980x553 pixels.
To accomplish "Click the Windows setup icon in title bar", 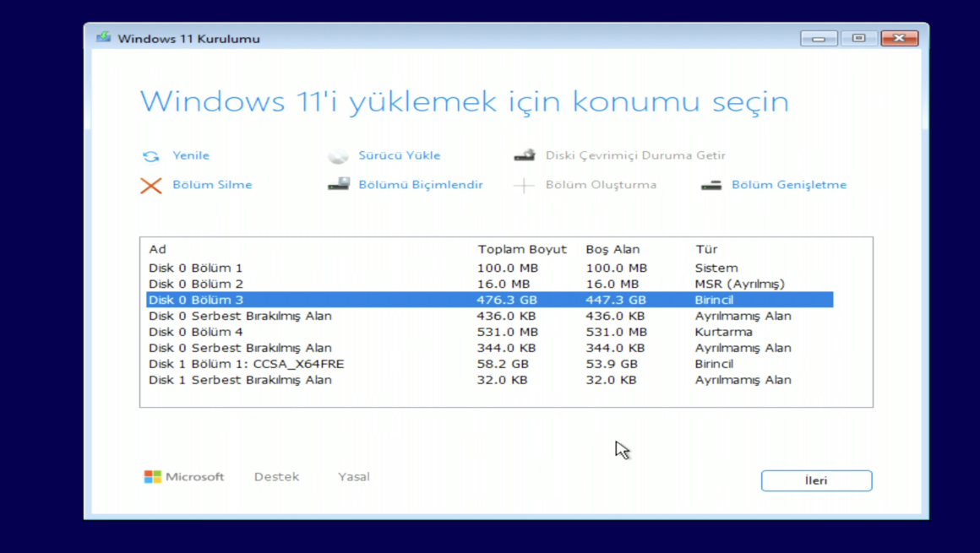I will tap(104, 37).
